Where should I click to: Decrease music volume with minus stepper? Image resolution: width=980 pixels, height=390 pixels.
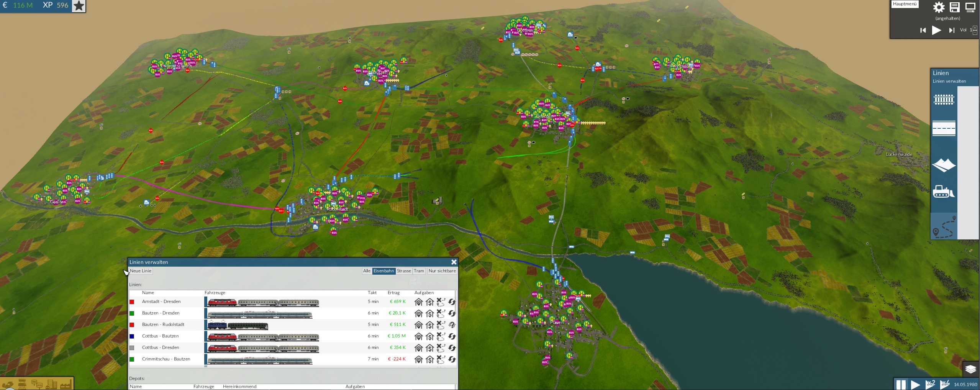[975, 32]
